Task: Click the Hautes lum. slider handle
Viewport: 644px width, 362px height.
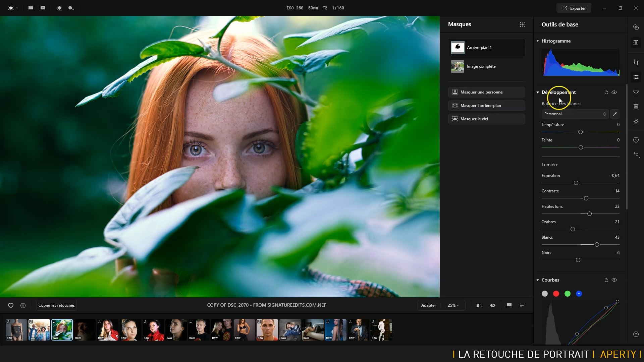Action: 589,214
